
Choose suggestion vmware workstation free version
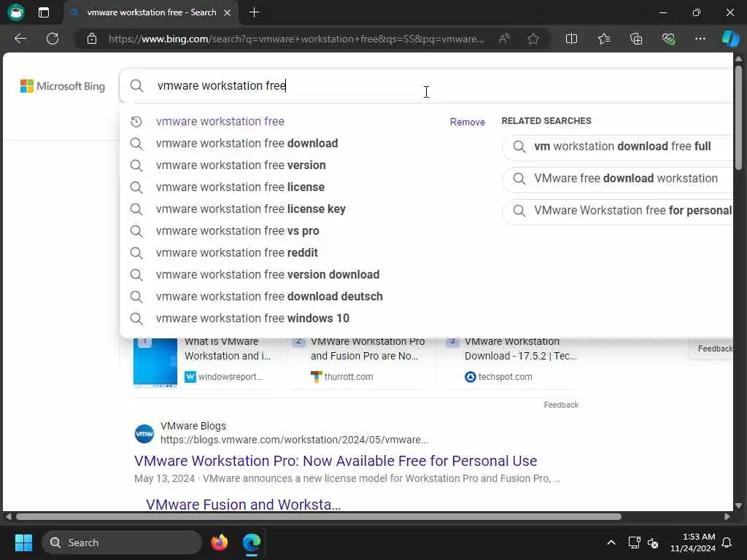point(241,166)
